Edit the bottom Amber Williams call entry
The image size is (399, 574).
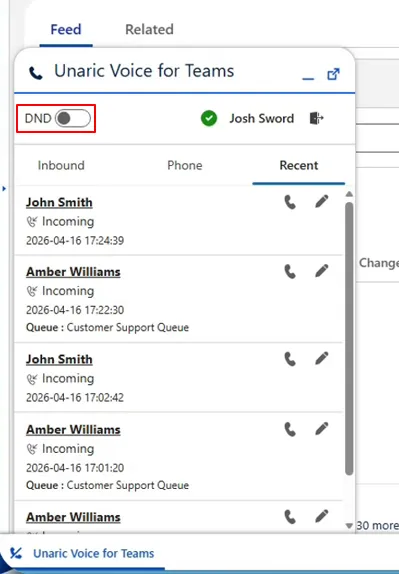click(x=321, y=516)
